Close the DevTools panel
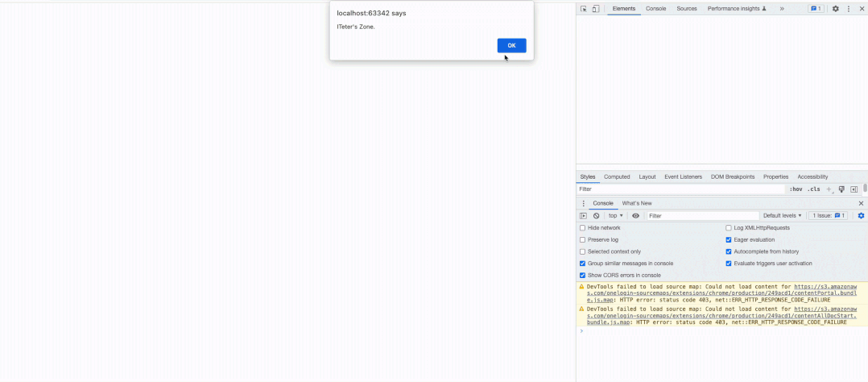Image resolution: width=868 pixels, height=382 pixels. click(861, 9)
